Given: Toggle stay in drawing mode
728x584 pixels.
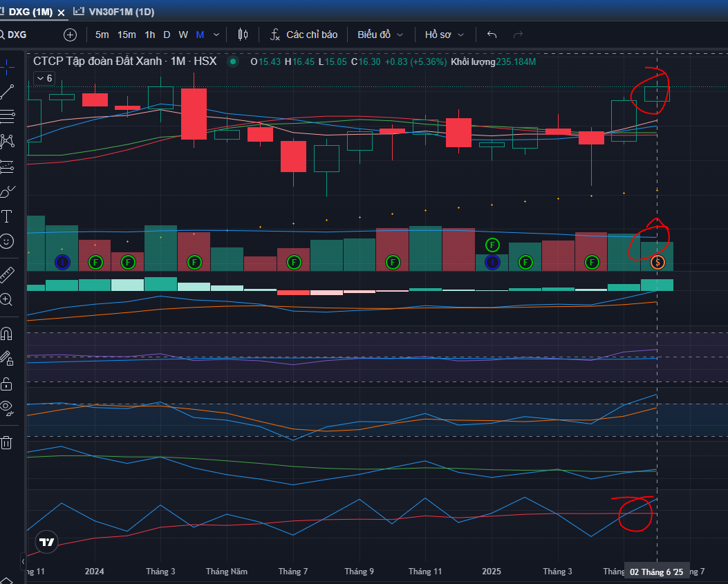Looking at the screenshot, I should pyautogui.click(x=6, y=359).
